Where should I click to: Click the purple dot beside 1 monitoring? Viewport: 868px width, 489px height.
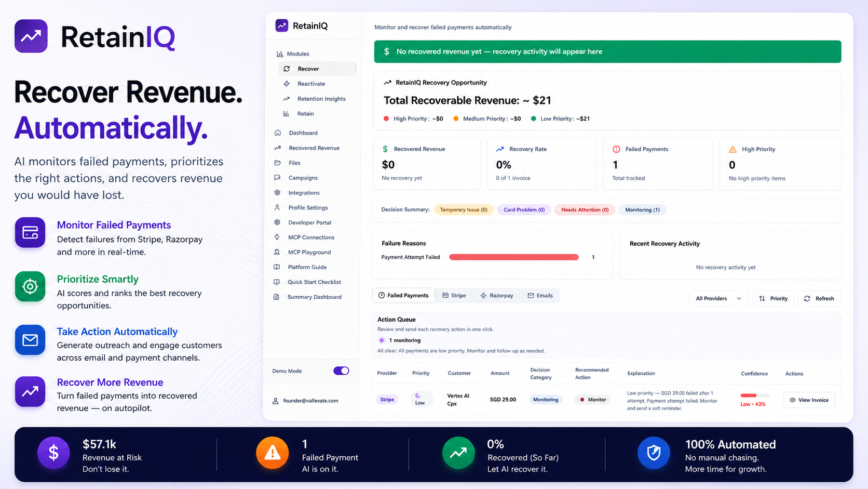382,340
